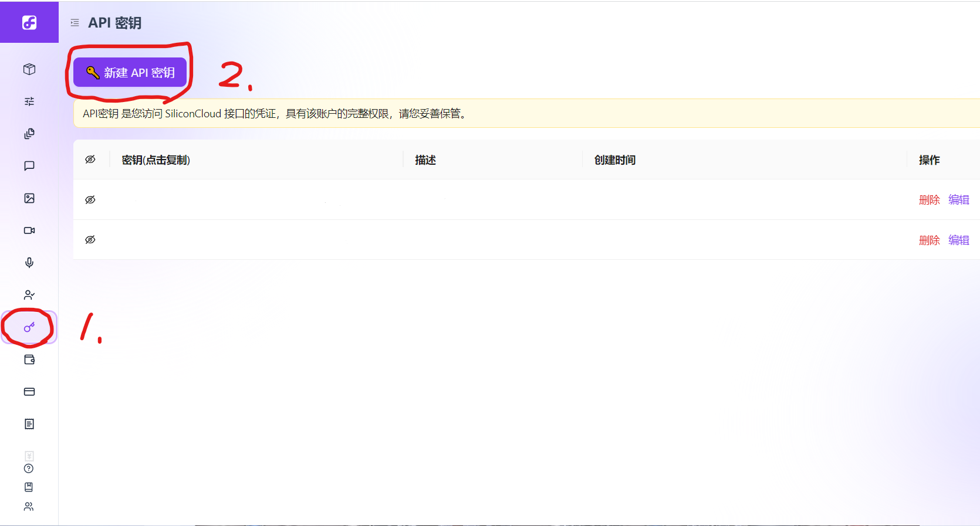This screenshot has height=526, width=980.
Task: Reveal the second row API key
Action: pyautogui.click(x=90, y=240)
